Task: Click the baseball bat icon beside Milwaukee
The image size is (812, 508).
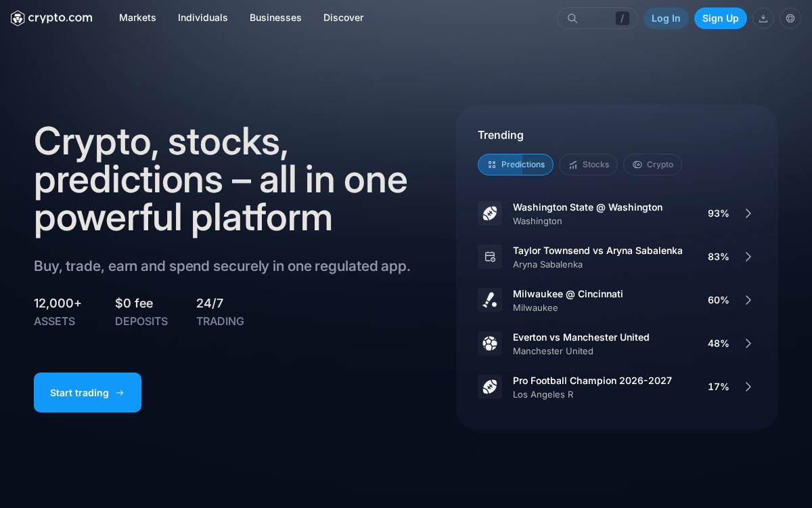Action: point(490,300)
